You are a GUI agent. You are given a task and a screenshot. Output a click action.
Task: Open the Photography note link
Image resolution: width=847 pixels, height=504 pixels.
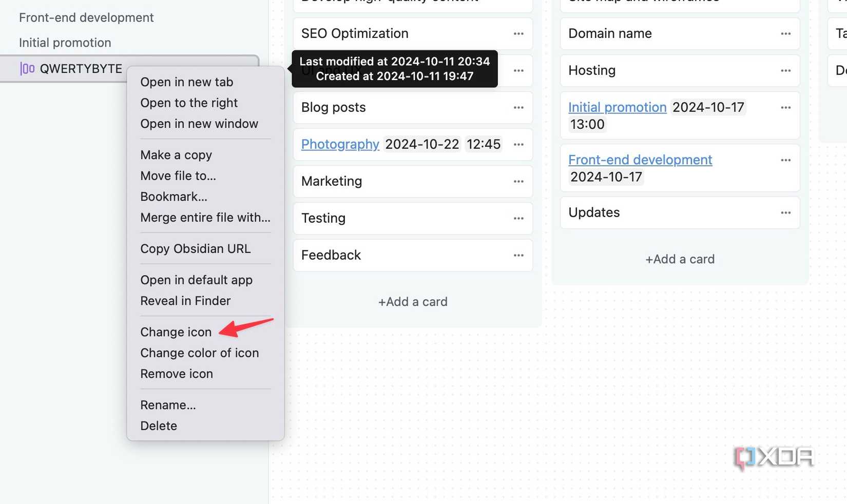[x=340, y=144]
